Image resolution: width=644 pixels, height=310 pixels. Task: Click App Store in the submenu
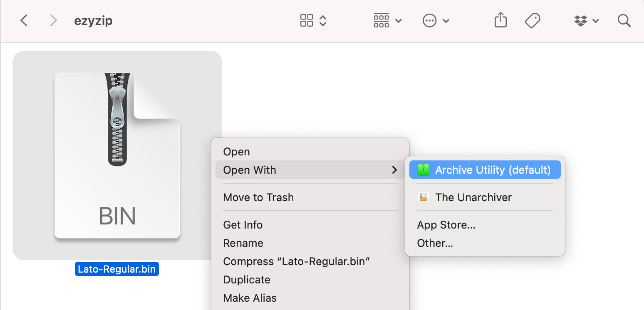[x=446, y=225]
